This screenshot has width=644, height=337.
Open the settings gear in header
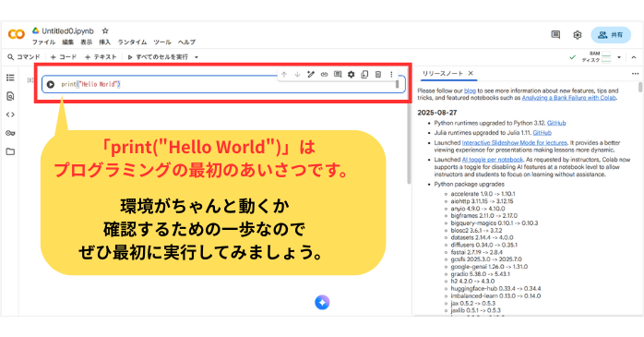click(x=578, y=35)
